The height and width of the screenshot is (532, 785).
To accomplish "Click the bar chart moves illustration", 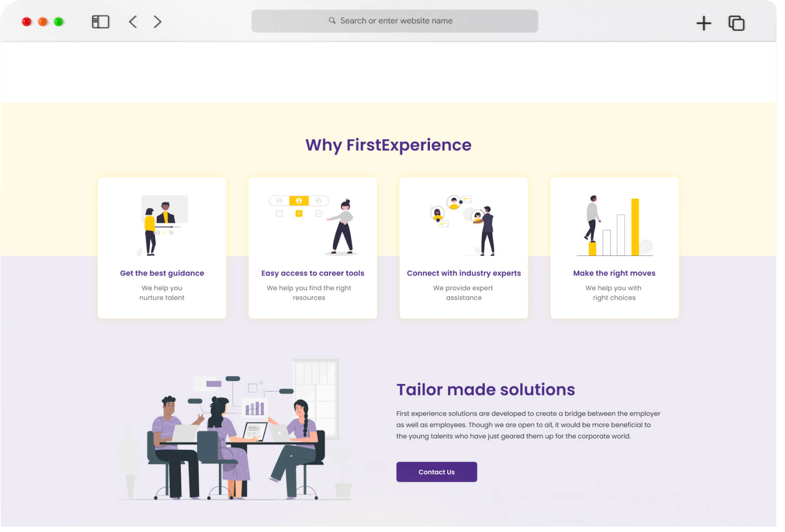I will [x=614, y=225].
